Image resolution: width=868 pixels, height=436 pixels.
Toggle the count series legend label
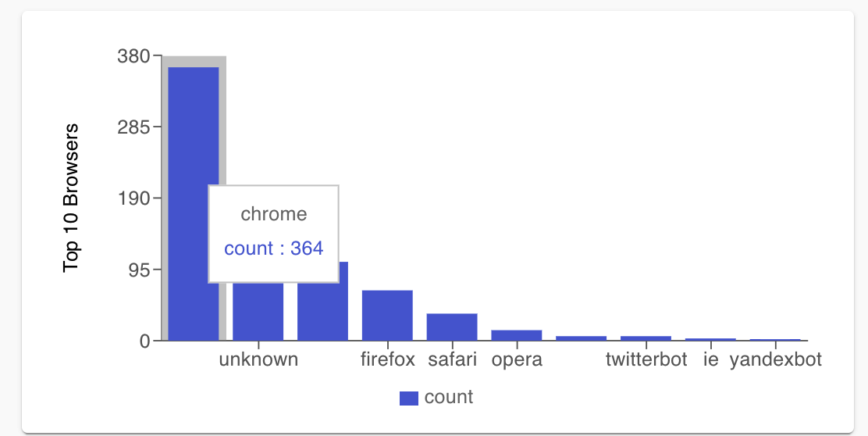coord(449,397)
